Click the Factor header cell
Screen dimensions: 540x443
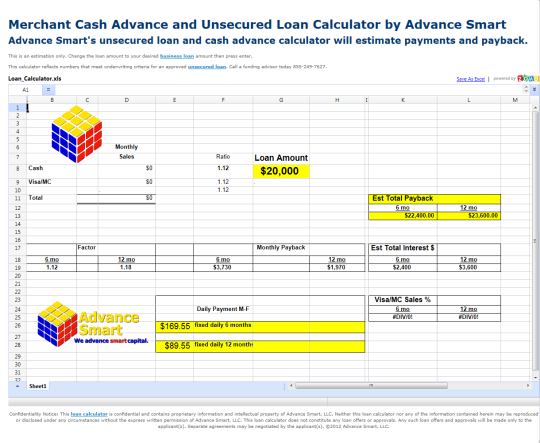point(87,249)
